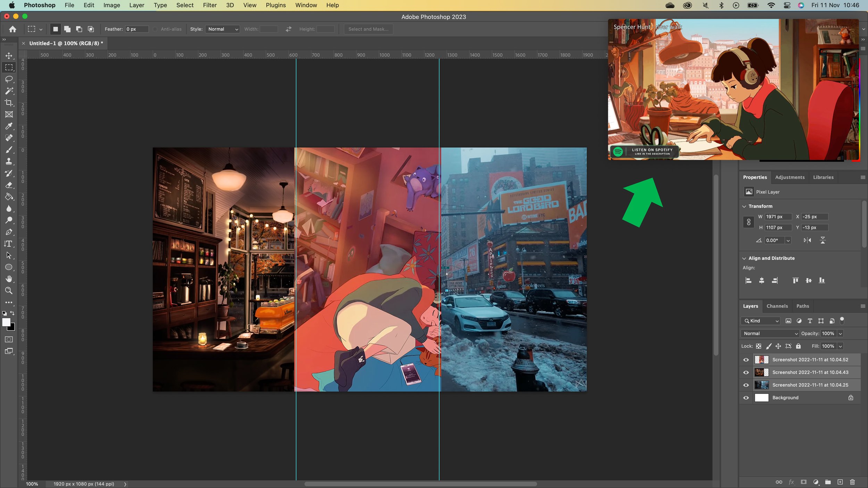Select the Horizontal Type tool
868x488 pixels.
tap(9, 244)
